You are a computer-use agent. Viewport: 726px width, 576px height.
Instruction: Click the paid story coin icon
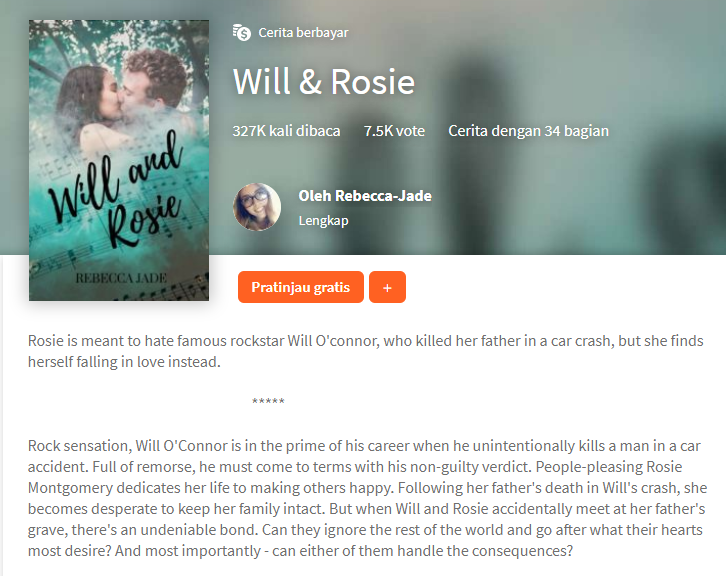(x=242, y=32)
